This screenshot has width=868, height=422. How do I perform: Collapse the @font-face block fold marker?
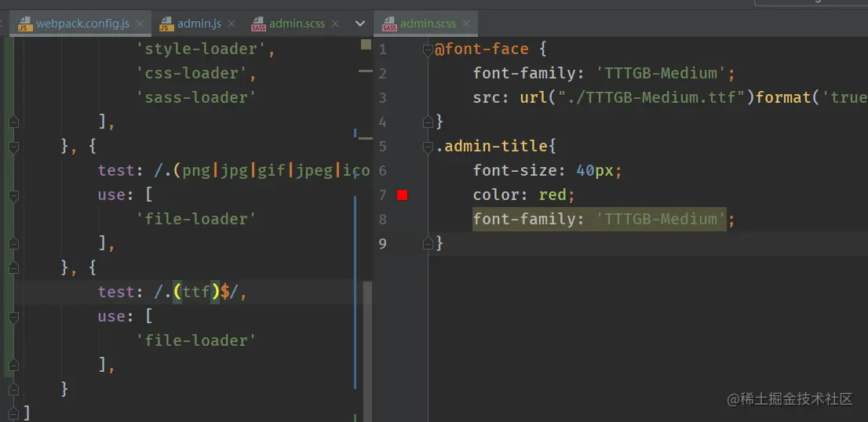point(428,50)
